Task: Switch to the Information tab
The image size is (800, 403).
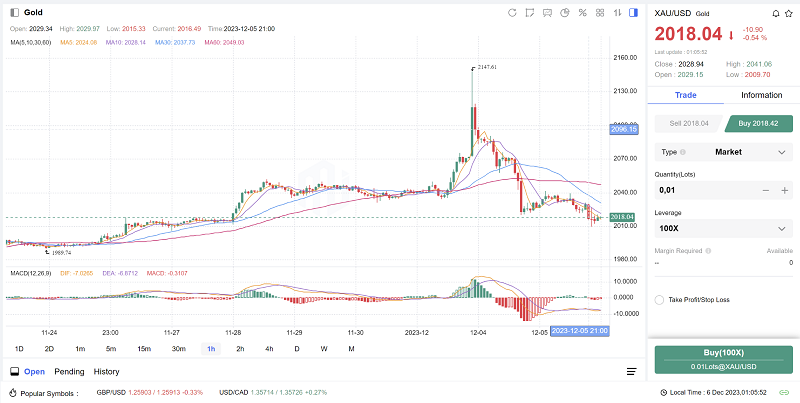Action: [761, 95]
